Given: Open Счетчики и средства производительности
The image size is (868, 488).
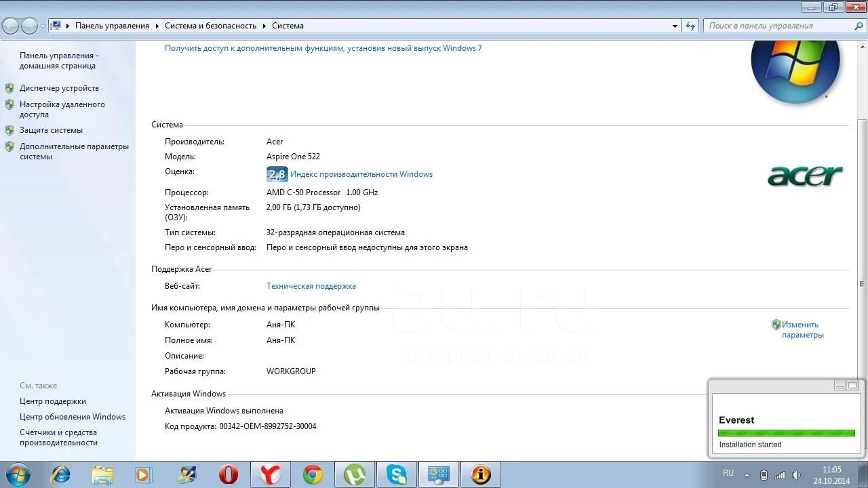Looking at the screenshot, I should (59, 438).
